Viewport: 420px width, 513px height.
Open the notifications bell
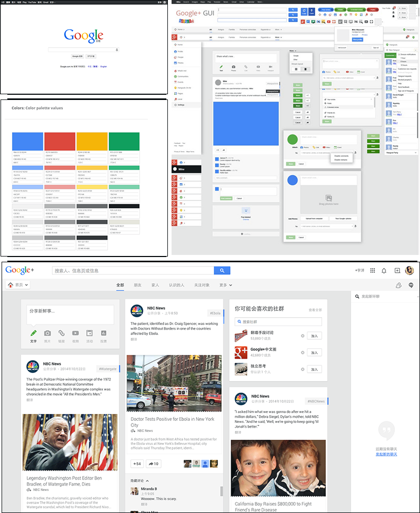point(384,271)
